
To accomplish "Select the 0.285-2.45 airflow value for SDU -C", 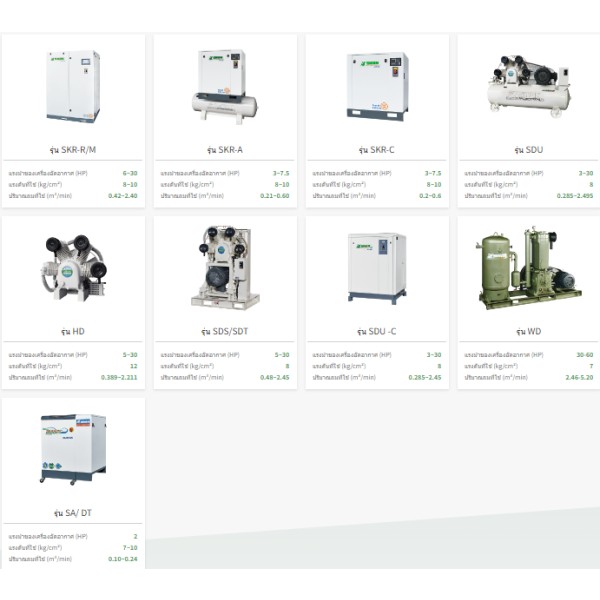I will coord(425,377).
